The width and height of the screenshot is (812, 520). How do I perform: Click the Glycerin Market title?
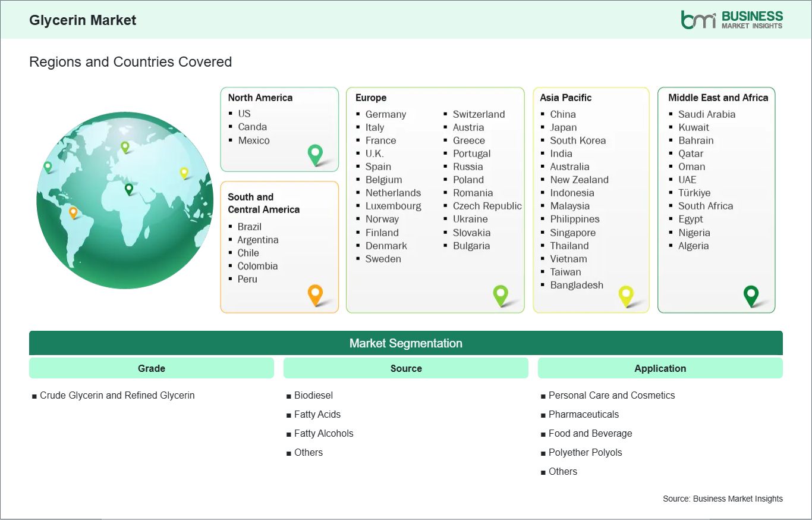83,20
